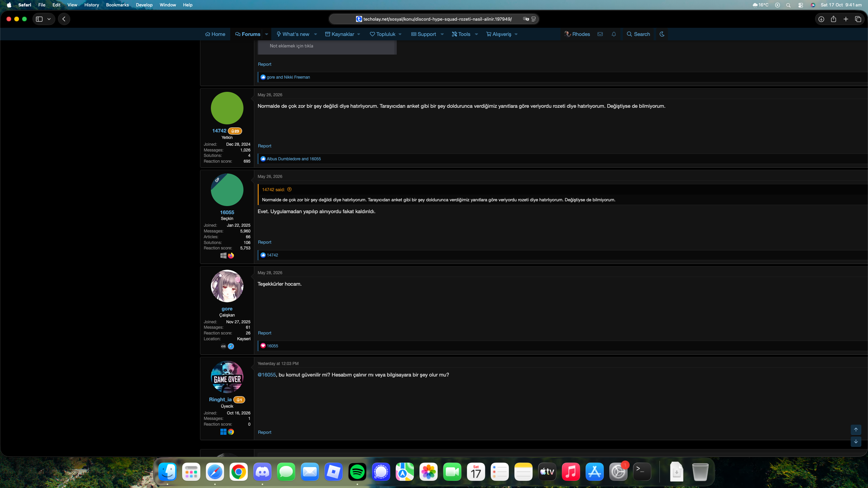Open Safari downloads icon
The image size is (868, 488).
point(821,19)
